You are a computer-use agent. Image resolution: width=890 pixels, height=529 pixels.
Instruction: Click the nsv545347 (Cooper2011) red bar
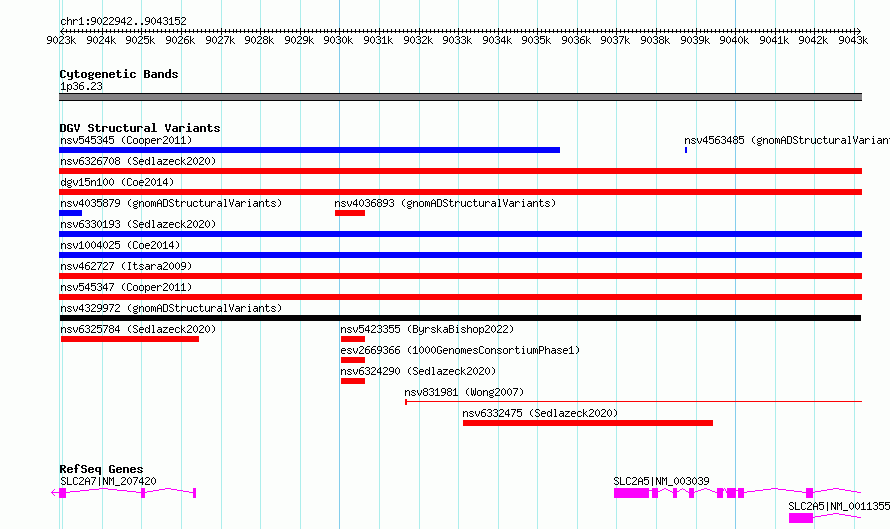460,297
